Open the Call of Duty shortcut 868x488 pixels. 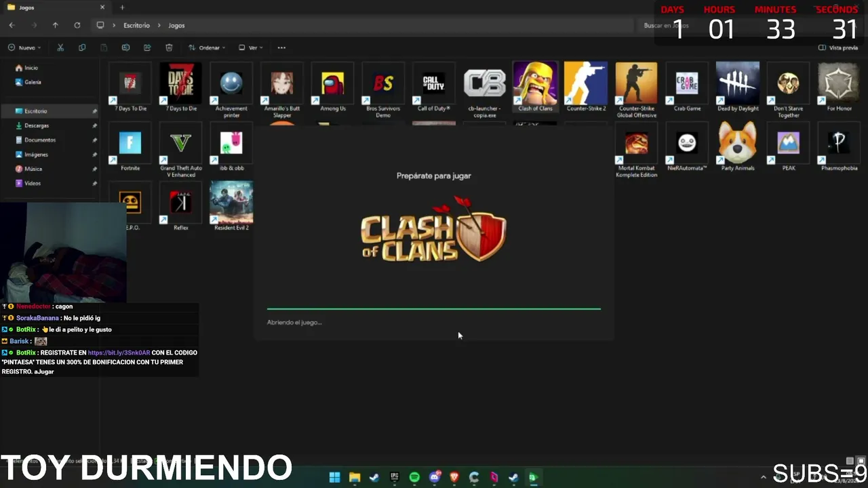tap(434, 87)
